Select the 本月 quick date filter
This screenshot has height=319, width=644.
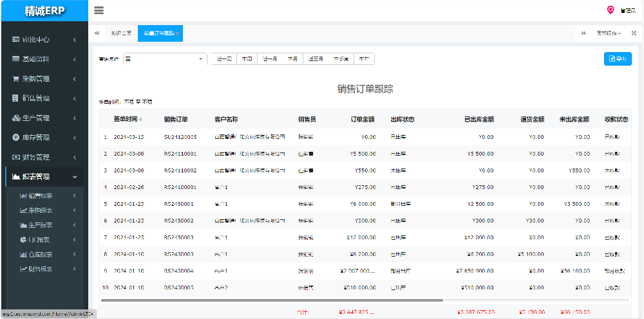pyautogui.click(x=292, y=59)
